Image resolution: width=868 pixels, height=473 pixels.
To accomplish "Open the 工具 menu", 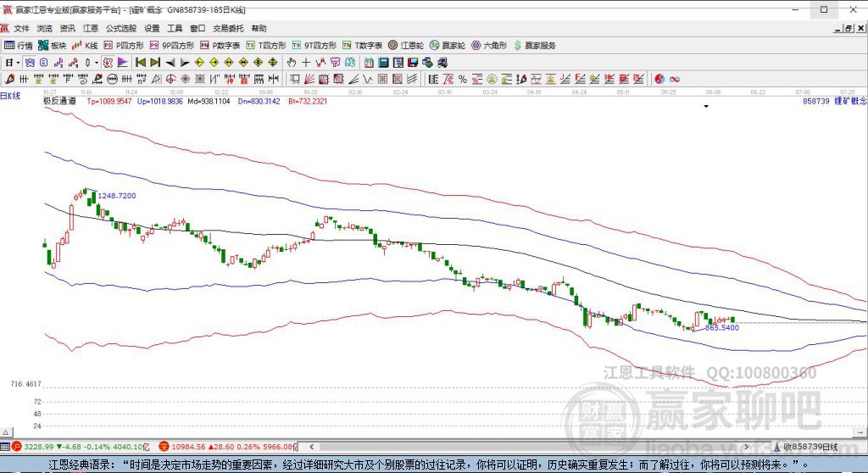I will [x=175, y=29].
